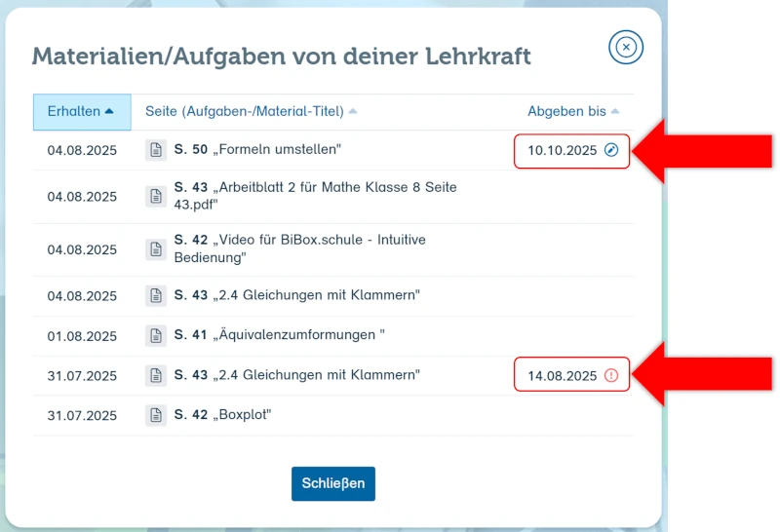Click the document icon beside "Boxplot"
Image resolution: width=780 pixels, height=532 pixels.
[x=156, y=415]
